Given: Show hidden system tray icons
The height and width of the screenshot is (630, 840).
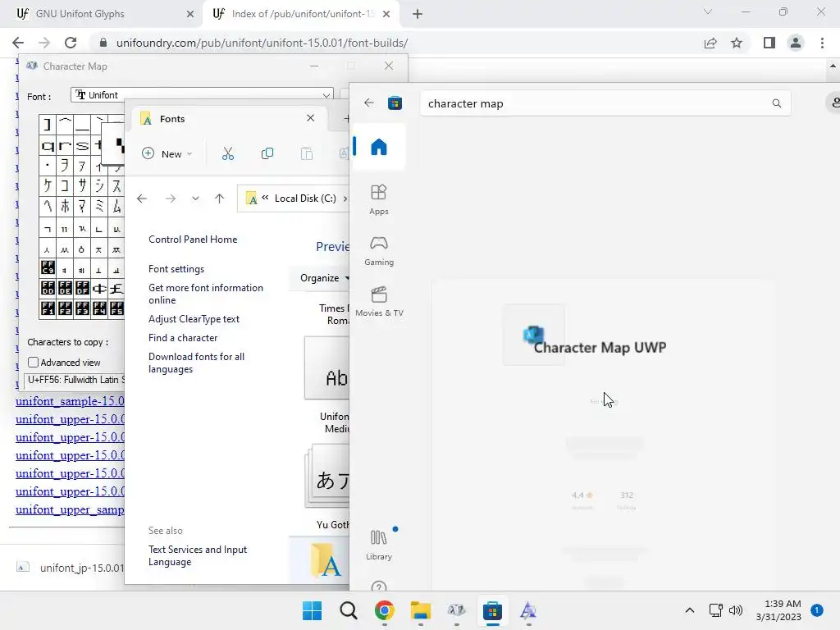Looking at the screenshot, I should (689, 610).
